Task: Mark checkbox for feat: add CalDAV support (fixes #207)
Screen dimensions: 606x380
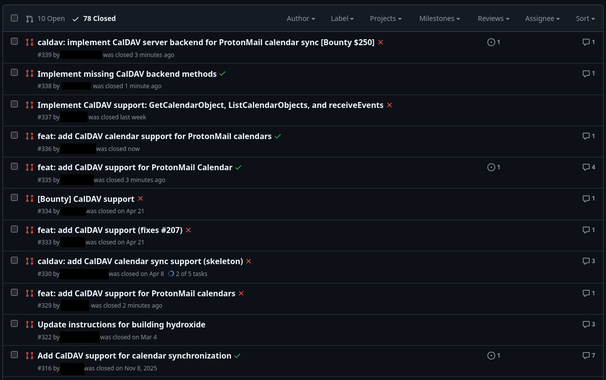Action: point(14,229)
